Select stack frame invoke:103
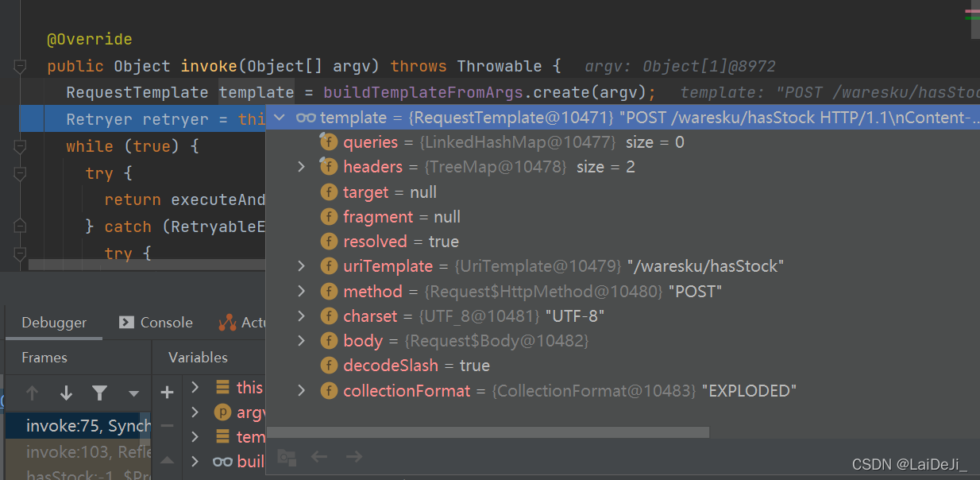This screenshot has width=980, height=480. click(78, 451)
